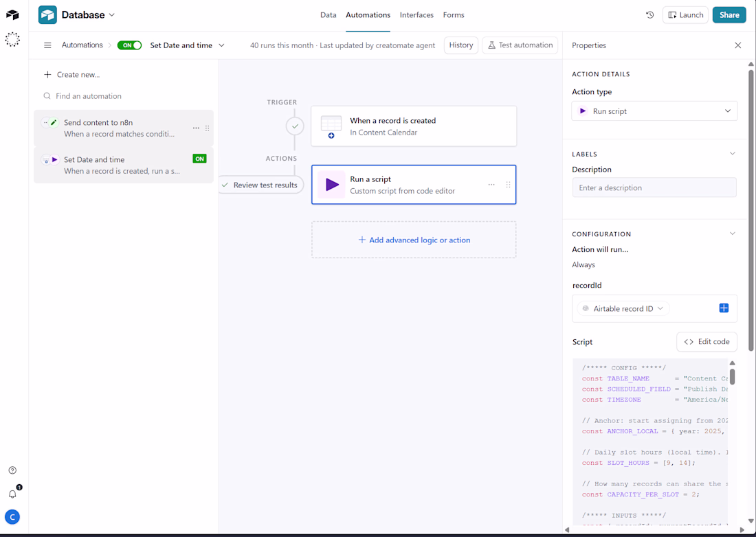
Task: Click the Automations breadcrumb link
Action: click(x=82, y=45)
